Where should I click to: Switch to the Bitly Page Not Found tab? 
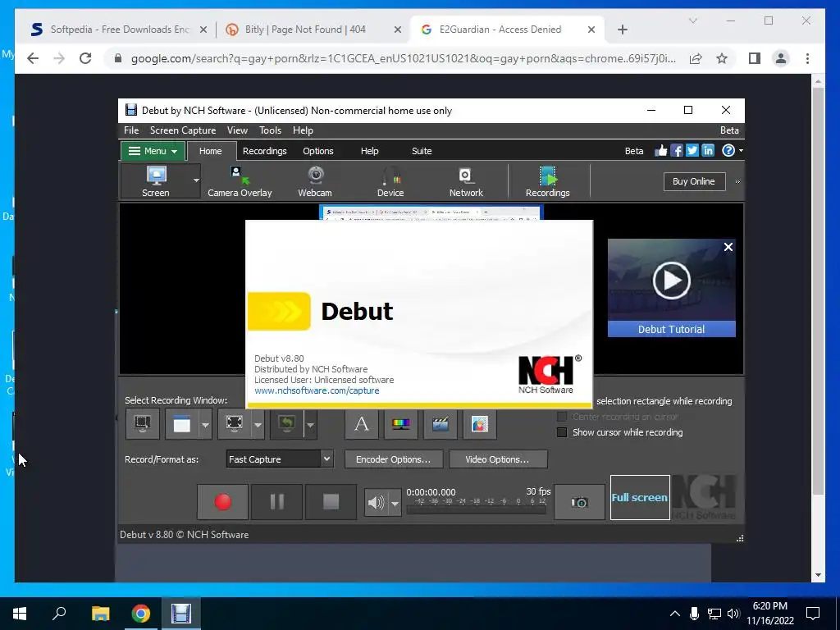pos(313,30)
